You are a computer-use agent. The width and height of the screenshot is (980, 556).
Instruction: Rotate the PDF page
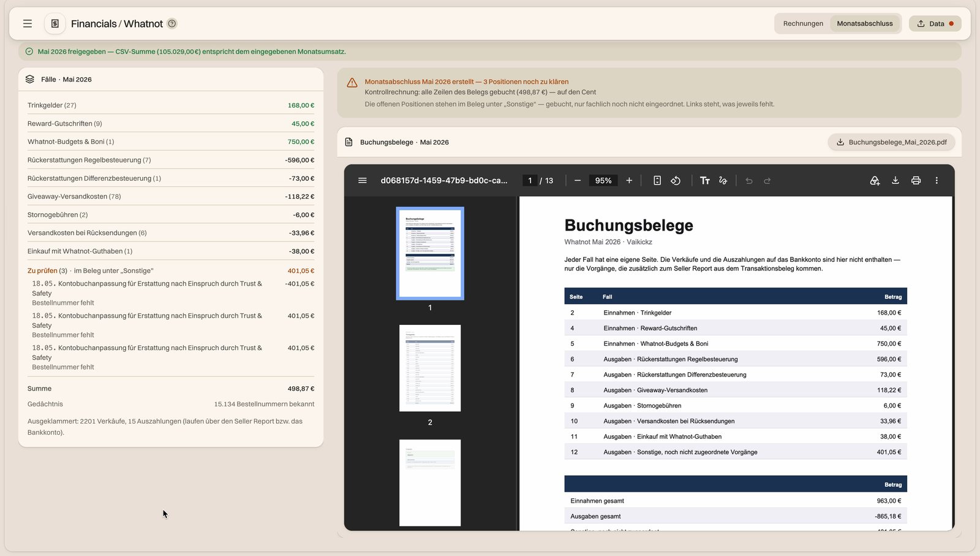(x=676, y=180)
